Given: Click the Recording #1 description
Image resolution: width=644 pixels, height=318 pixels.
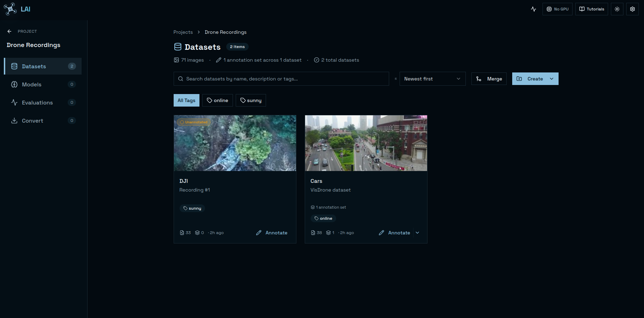Looking at the screenshot, I should pos(195,190).
